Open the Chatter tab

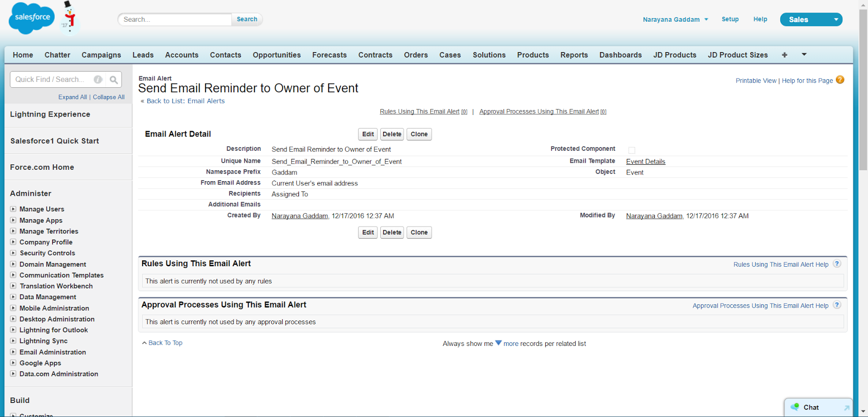[58, 55]
